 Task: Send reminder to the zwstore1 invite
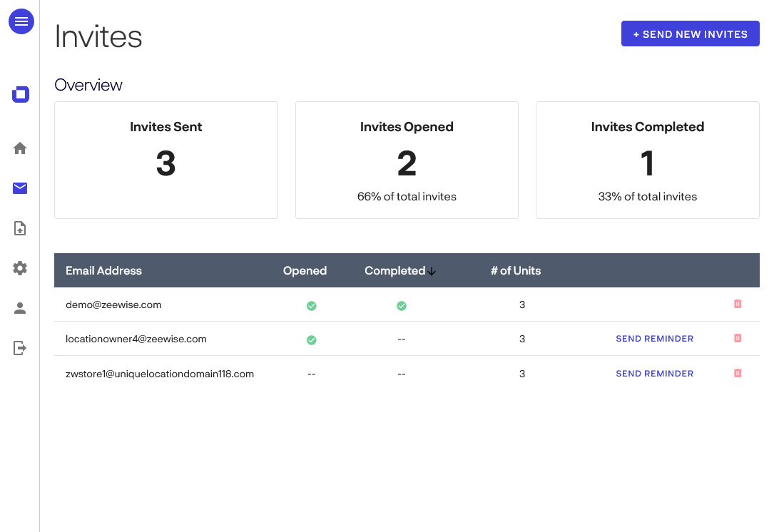coord(654,373)
